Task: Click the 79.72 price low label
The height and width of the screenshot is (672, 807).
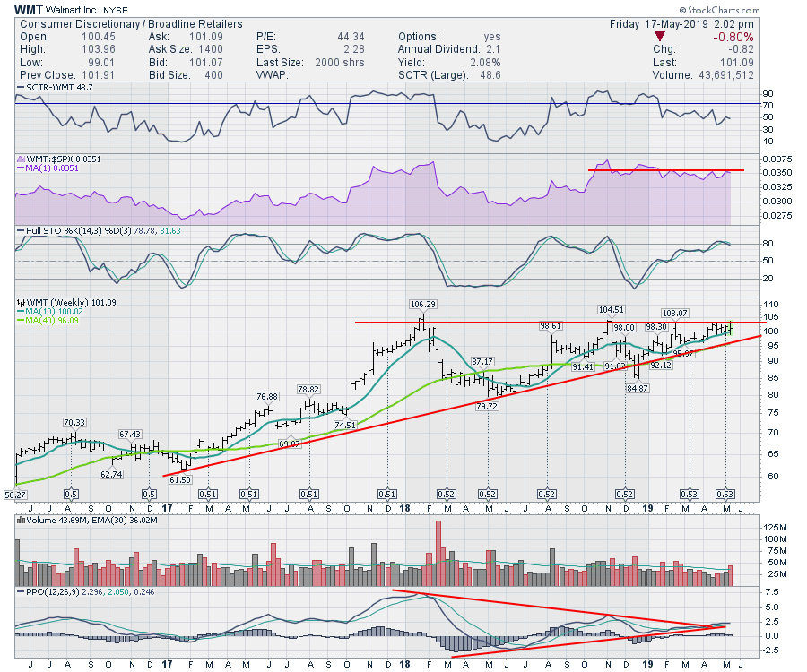Action: (x=487, y=406)
